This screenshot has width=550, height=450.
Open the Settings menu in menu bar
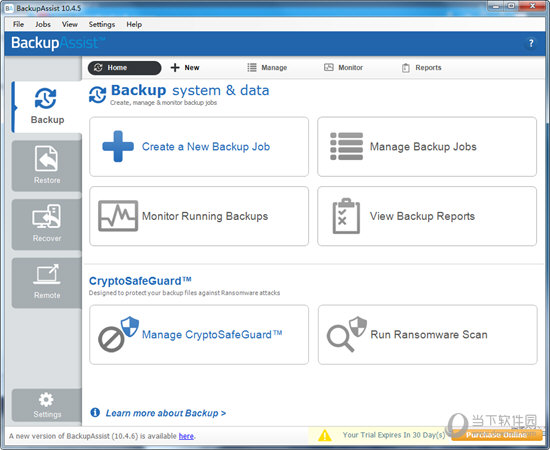102,24
